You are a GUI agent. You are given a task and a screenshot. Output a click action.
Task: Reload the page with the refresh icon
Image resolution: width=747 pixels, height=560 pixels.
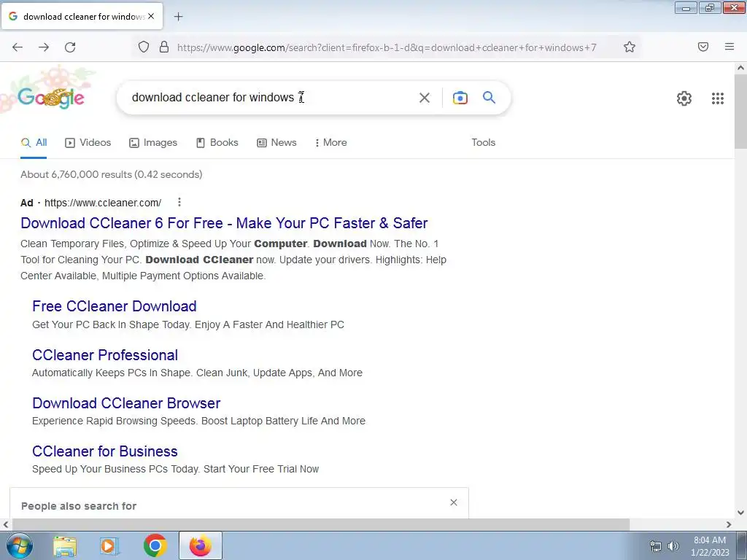tap(70, 47)
